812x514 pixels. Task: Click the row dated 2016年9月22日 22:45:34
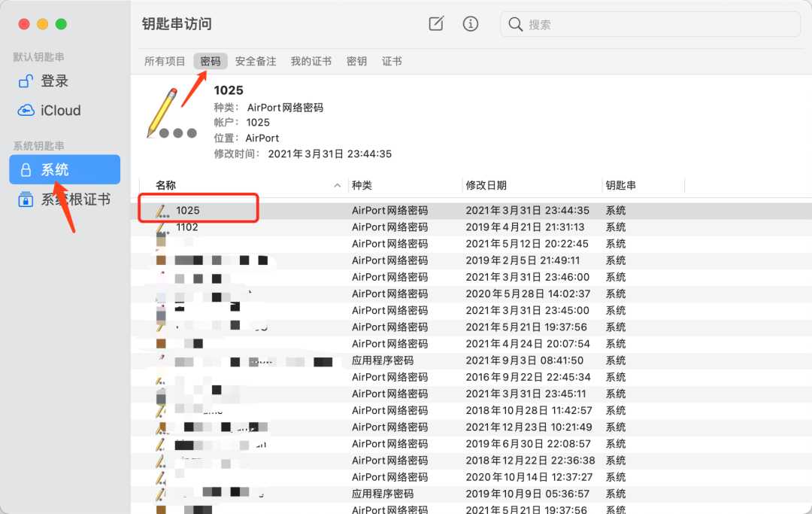point(471,377)
